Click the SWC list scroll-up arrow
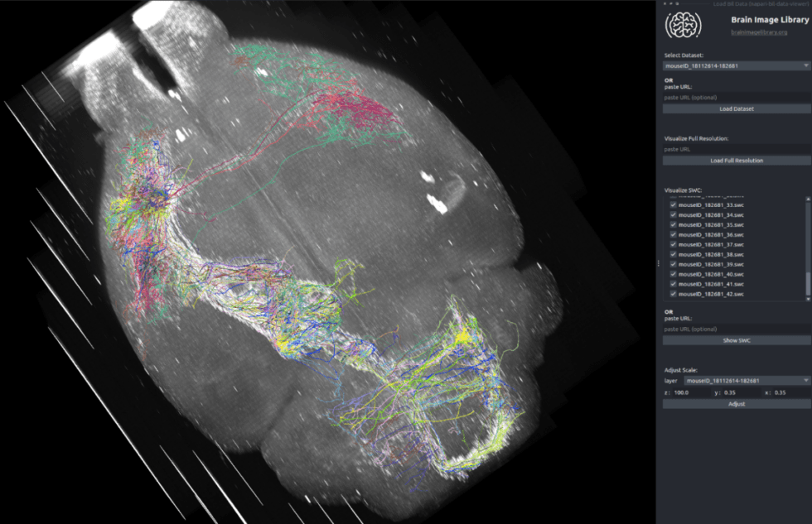Viewport: 812px width, 524px height. [x=808, y=199]
